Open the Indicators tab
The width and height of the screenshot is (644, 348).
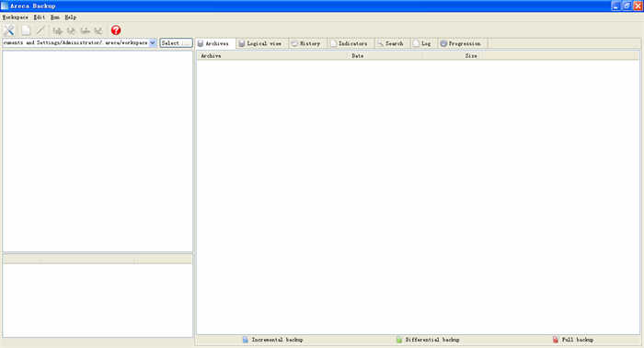pyautogui.click(x=349, y=43)
